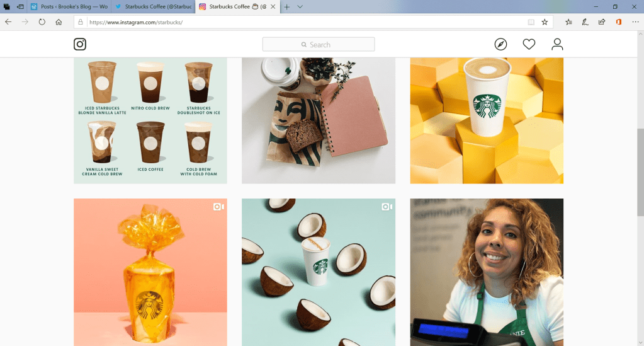Click the instagram.com/starbucks address bar
Viewport: 644px width, 346px height.
point(302,21)
